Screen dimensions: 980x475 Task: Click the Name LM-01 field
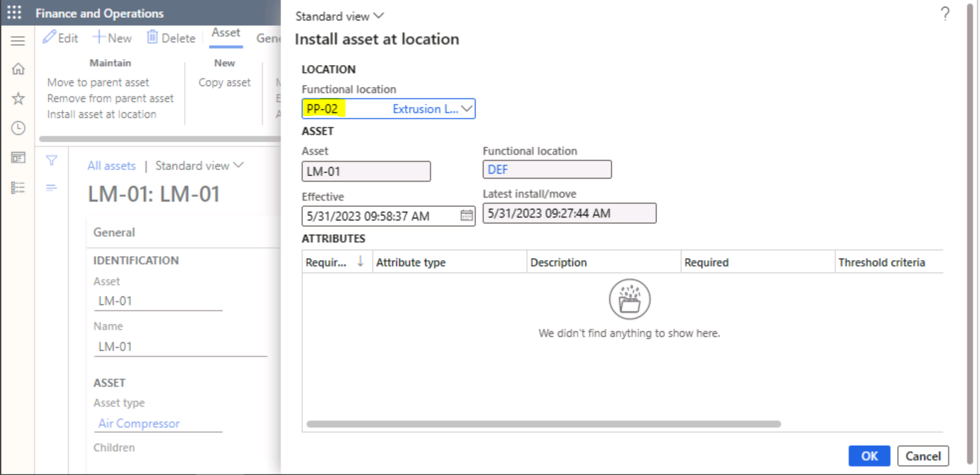180,346
